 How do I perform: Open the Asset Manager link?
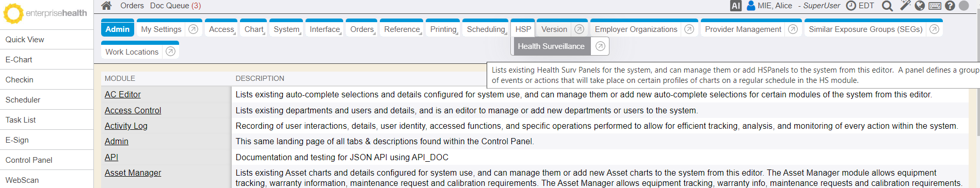[x=133, y=173]
